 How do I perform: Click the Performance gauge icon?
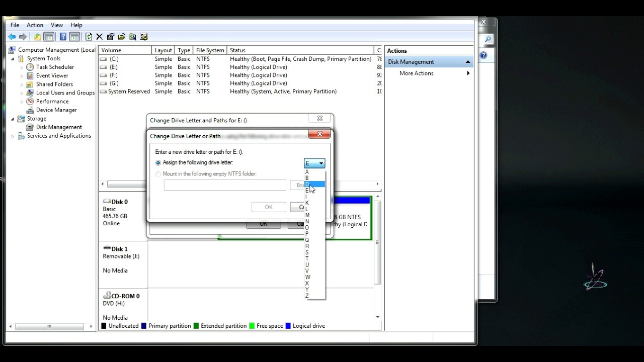pos(30,101)
